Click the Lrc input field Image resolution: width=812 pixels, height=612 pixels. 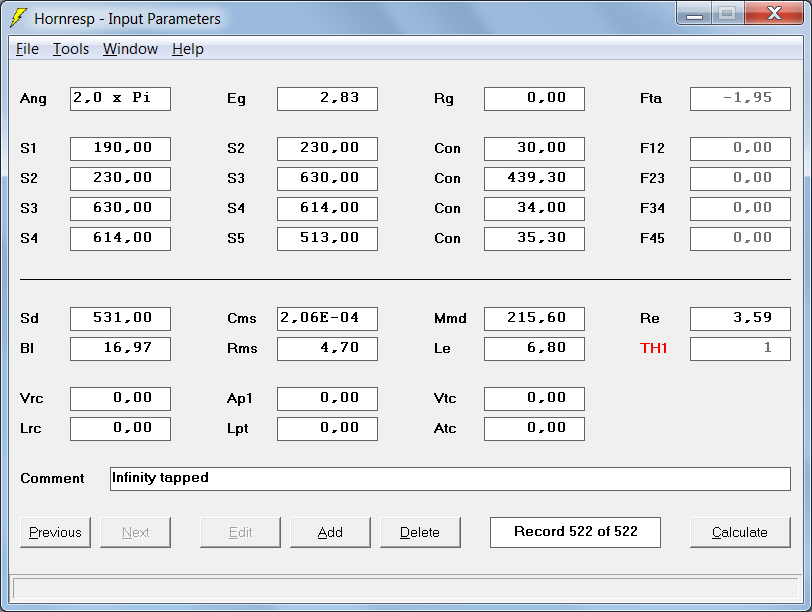pyautogui.click(x=120, y=429)
